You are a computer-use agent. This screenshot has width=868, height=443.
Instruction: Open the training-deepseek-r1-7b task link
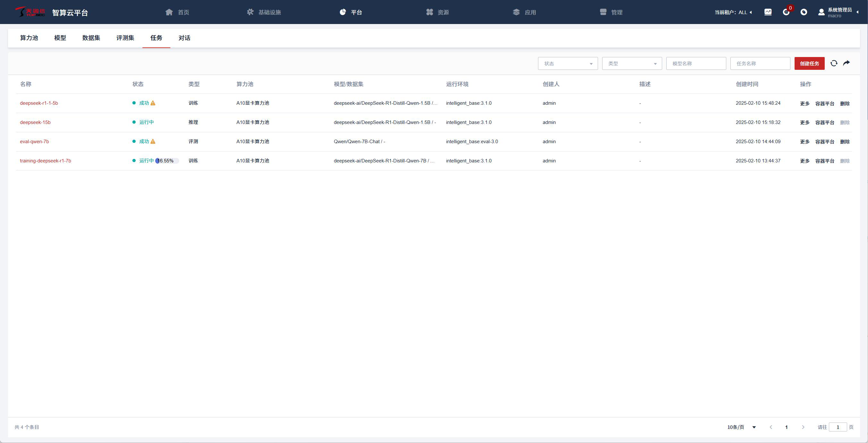click(46, 161)
